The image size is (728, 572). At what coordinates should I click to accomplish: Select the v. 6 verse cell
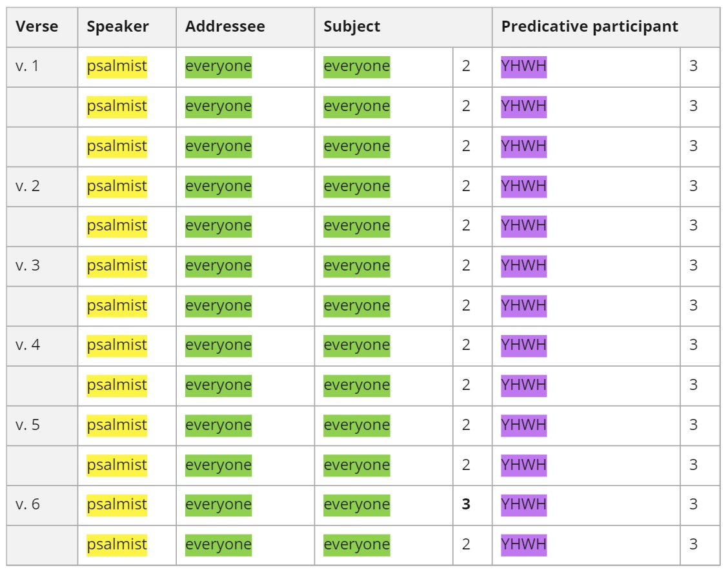coord(28,504)
